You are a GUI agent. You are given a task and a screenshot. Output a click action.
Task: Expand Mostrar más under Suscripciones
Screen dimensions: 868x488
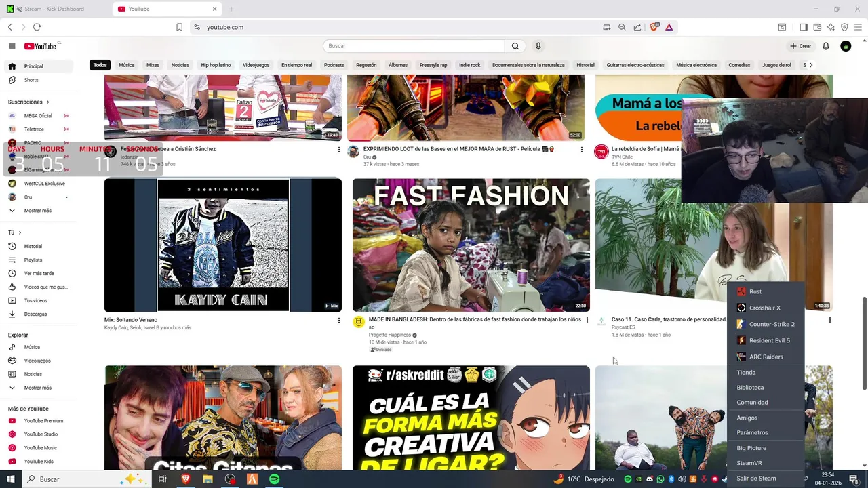(x=38, y=211)
